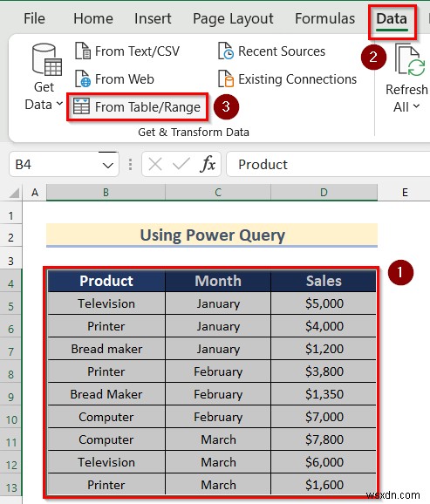
Task: Click the Refresh All icon
Action: click(410, 60)
